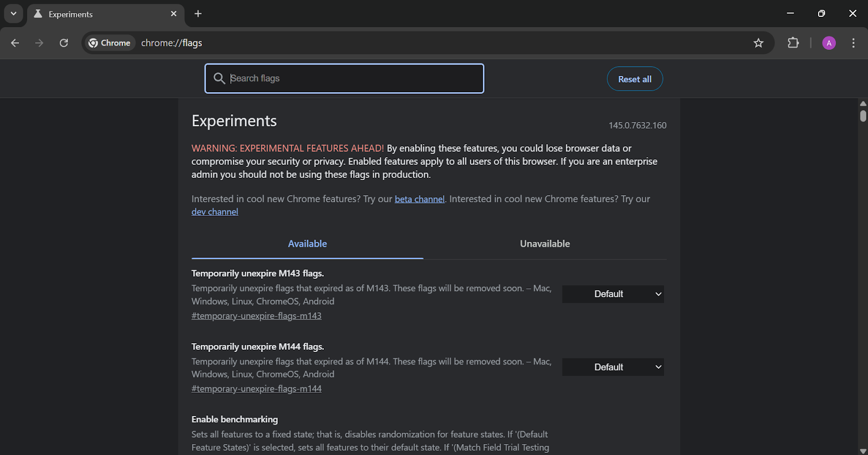
Task: Click the back navigation arrow
Action: (15, 43)
